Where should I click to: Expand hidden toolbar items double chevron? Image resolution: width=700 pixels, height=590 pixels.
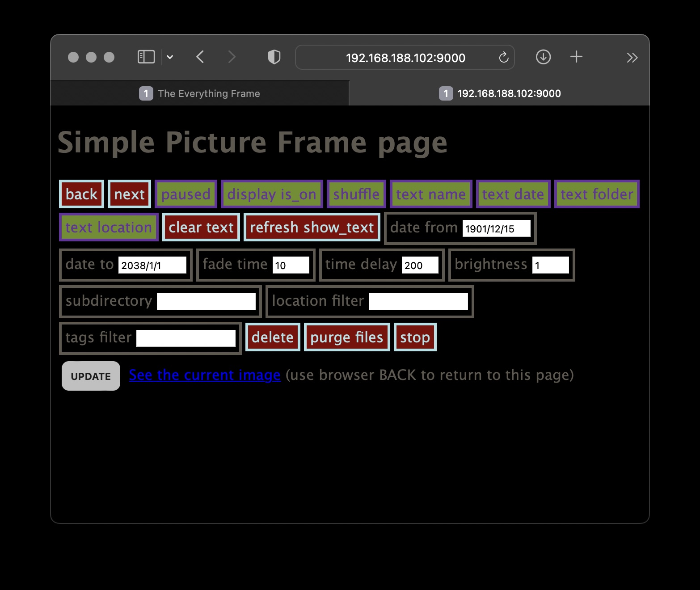632,57
